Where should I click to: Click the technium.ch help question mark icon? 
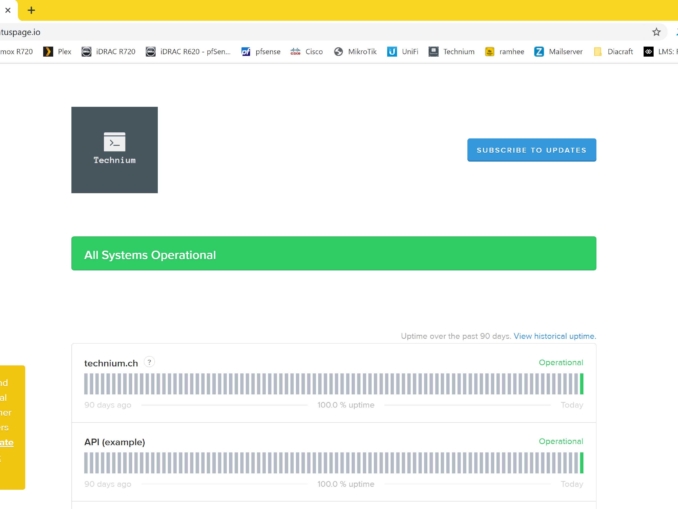pyautogui.click(x=149, y=362)
